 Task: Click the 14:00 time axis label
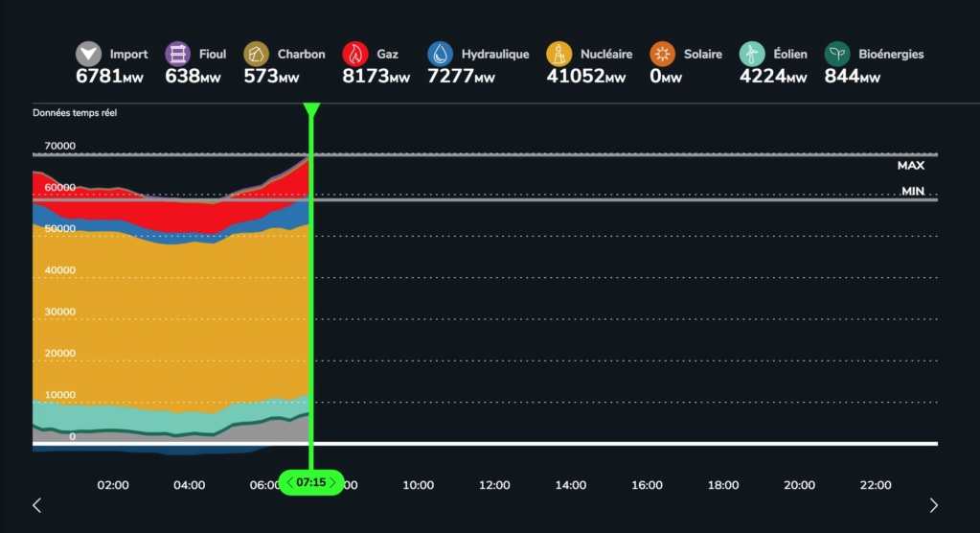(x=571, y=485)
